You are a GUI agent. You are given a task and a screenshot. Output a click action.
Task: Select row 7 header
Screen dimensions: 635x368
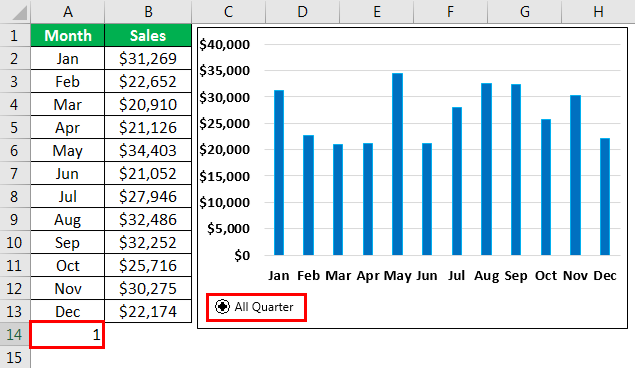coord(15,173)
